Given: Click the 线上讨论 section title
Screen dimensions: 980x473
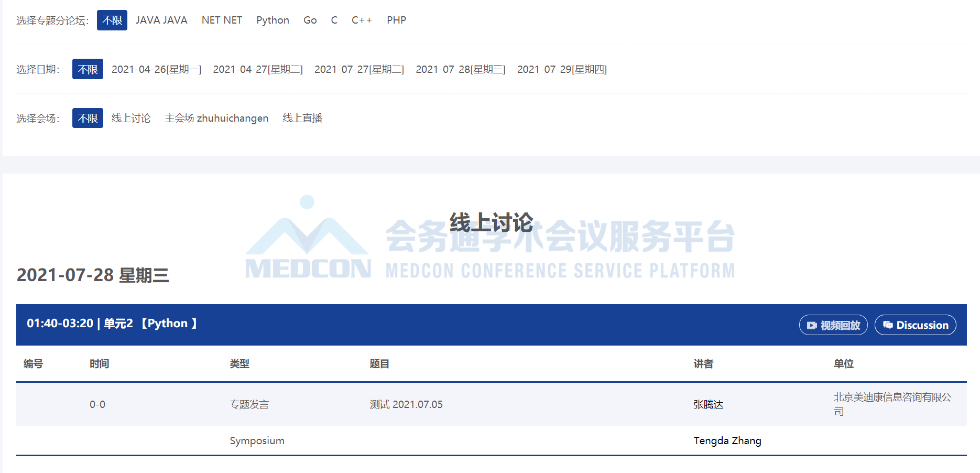Looking at the screenshot, I should (491, 222).
